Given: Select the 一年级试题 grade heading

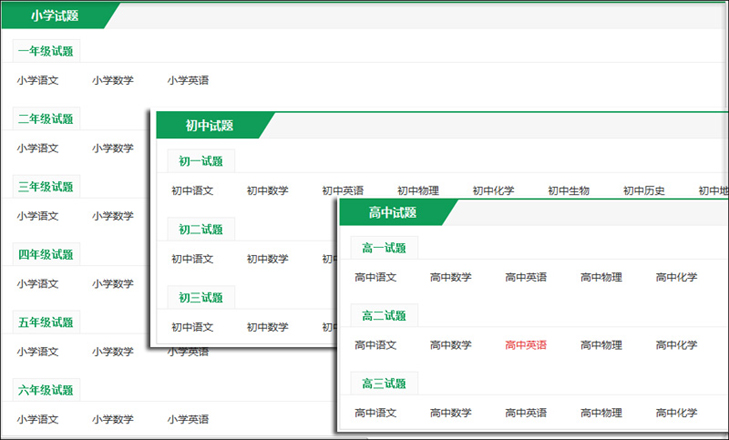Looking at the screenshot, I should click(46, 51).
